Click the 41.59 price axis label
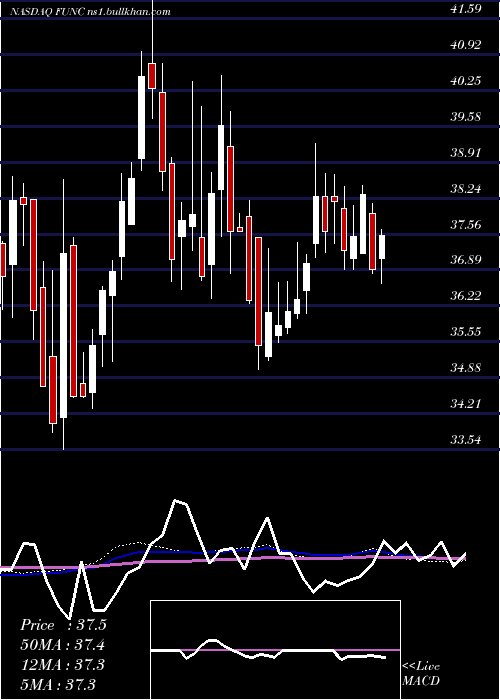500x700 pixels. [466, 8]
